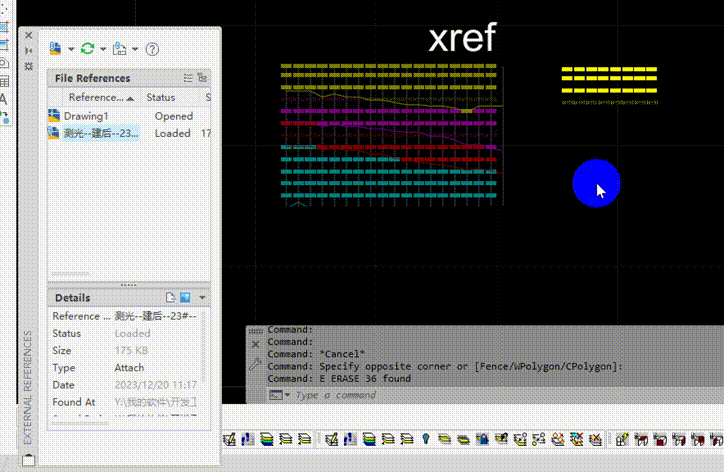Sort by the Status column header
724x472 pixels.
(x=161, y=97)
